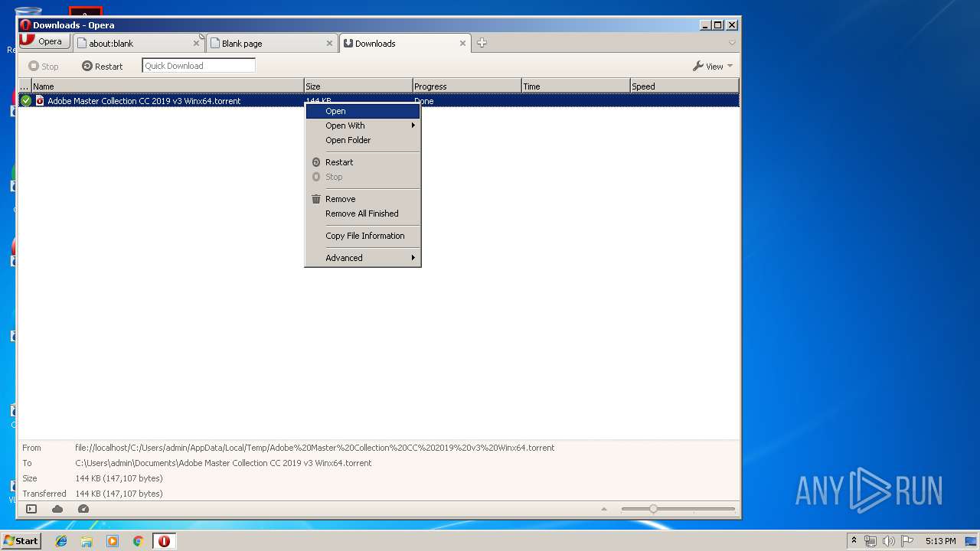980x551 pixels.
Task: Click the network tray icon
Action: (871, 541)
